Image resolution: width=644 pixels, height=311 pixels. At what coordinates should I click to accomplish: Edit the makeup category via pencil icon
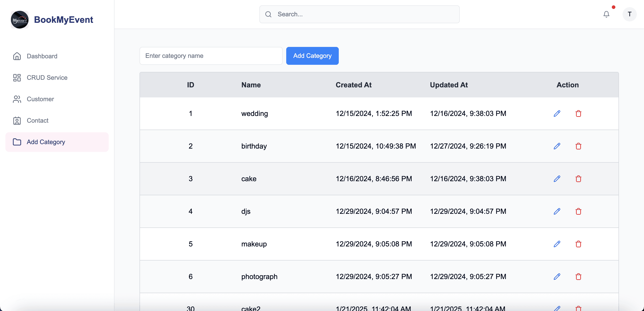(557, 244)
